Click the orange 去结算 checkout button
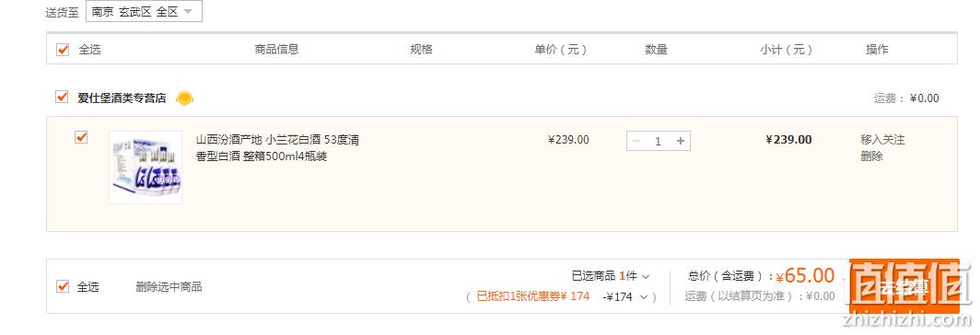Screen dimensions: 980x335 click(x=904, y=286)
